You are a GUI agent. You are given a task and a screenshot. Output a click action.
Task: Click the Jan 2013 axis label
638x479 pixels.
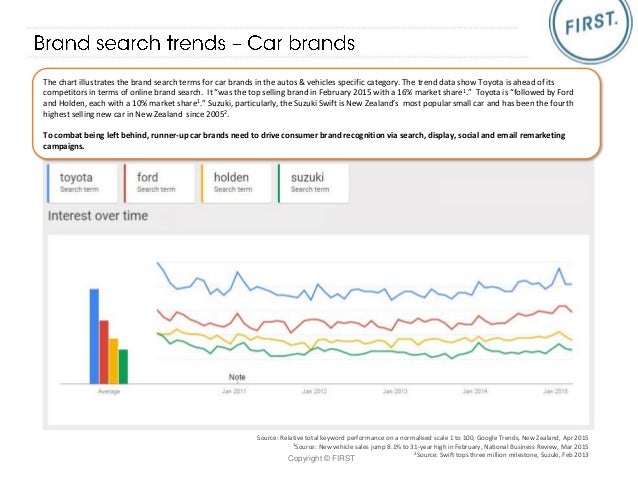click(x=395, y=391)
